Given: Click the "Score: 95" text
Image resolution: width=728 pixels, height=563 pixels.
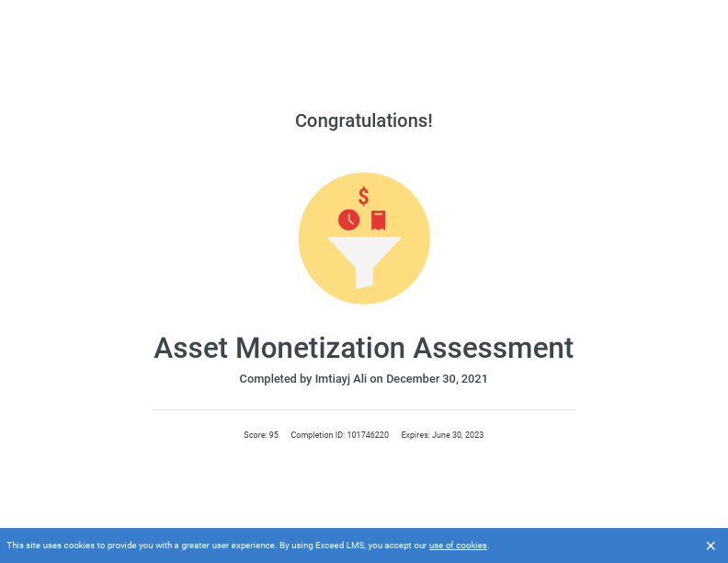Looking at the screenshot, I should 261,435.
